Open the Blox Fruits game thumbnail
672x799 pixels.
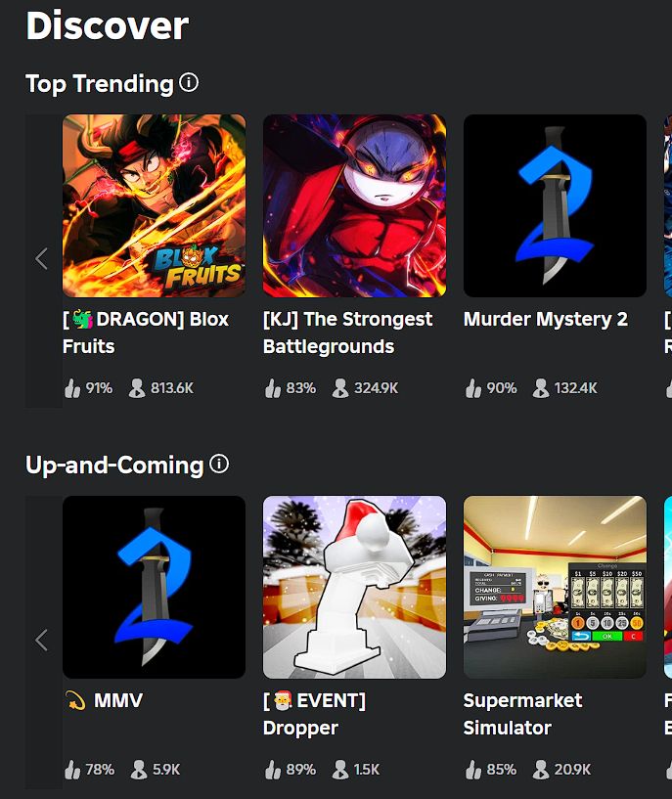[154, 206]
